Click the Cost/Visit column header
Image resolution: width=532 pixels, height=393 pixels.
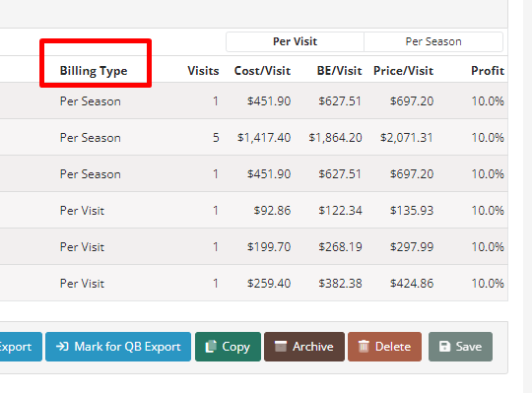[262, 71]
